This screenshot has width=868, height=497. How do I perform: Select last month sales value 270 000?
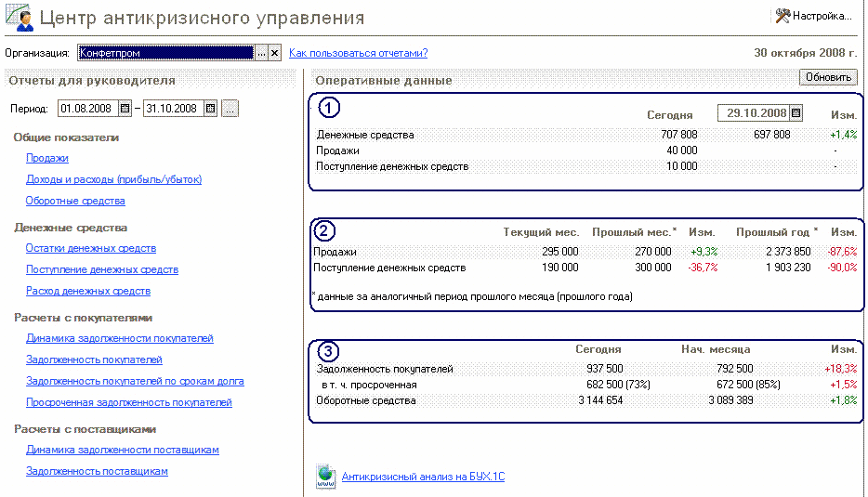point(653,252)
